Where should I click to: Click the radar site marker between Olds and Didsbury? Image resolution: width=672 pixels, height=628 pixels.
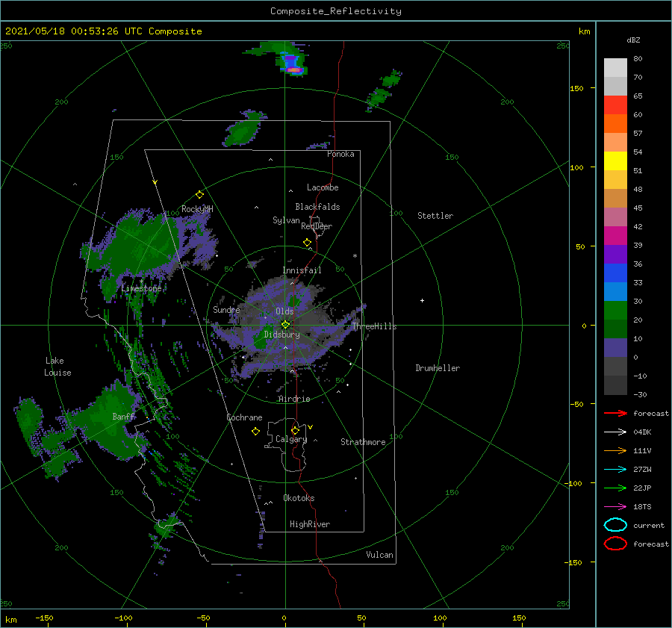(285, 325)
